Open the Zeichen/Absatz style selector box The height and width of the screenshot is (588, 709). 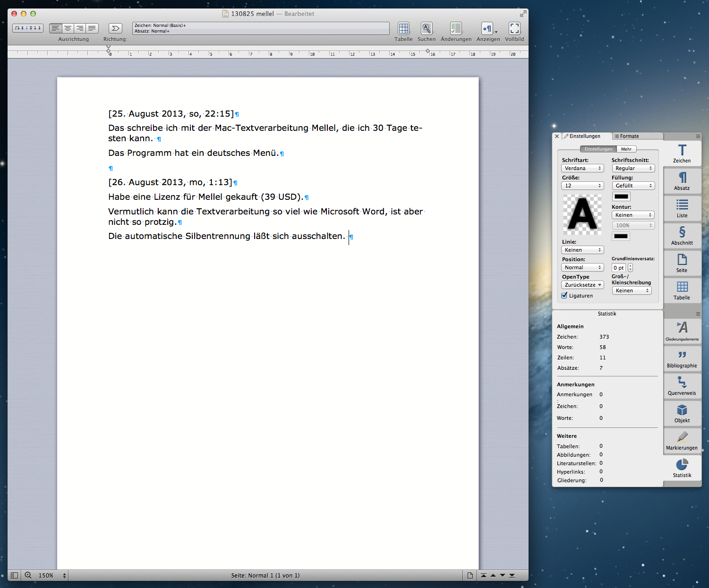tap(261, 28)
